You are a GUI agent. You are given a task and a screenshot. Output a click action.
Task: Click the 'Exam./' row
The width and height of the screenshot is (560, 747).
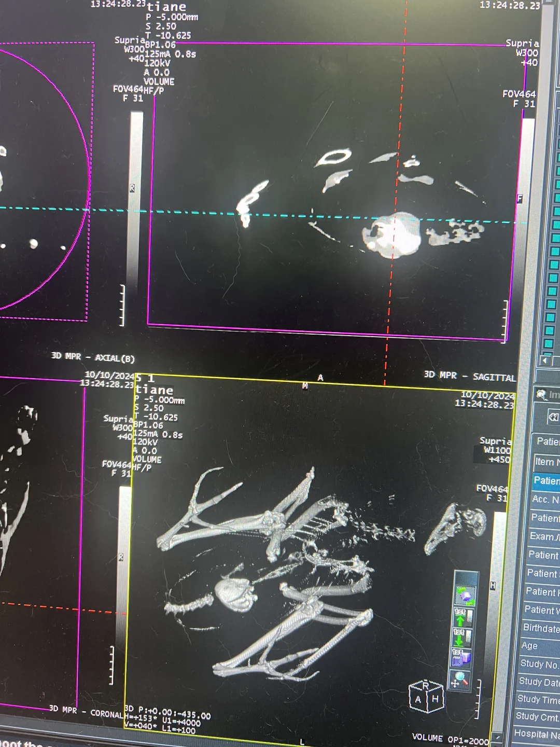544,536
